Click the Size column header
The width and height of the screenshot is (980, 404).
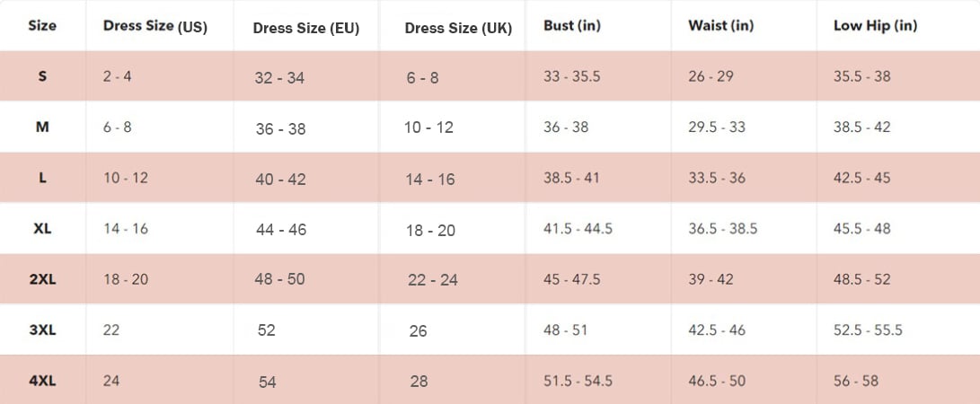(x=42, y=25)
